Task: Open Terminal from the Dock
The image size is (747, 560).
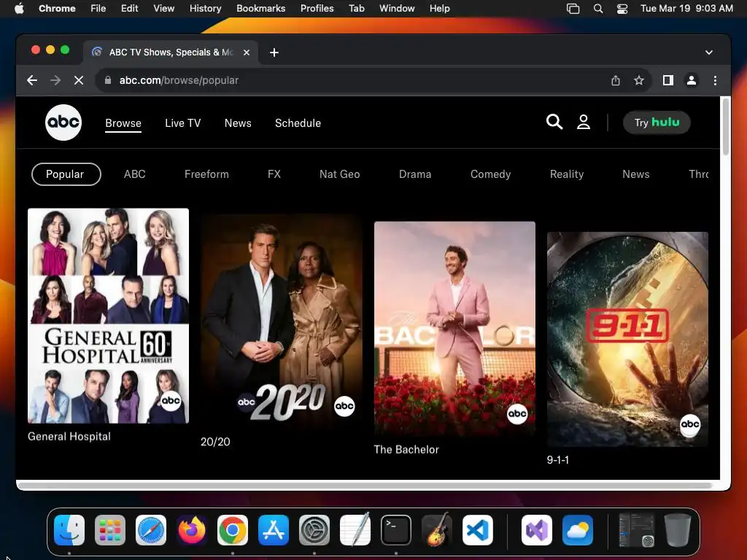Action: [x=396, y=530]
